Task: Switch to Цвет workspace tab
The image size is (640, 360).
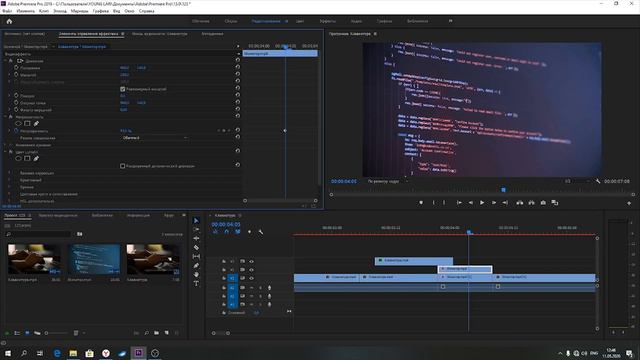Action: click(300, 21)
